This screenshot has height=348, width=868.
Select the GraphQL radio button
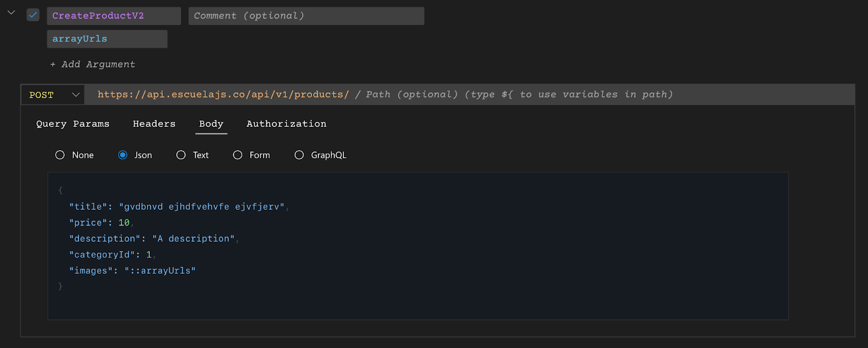pyautogui.click(x=299, y=155)
